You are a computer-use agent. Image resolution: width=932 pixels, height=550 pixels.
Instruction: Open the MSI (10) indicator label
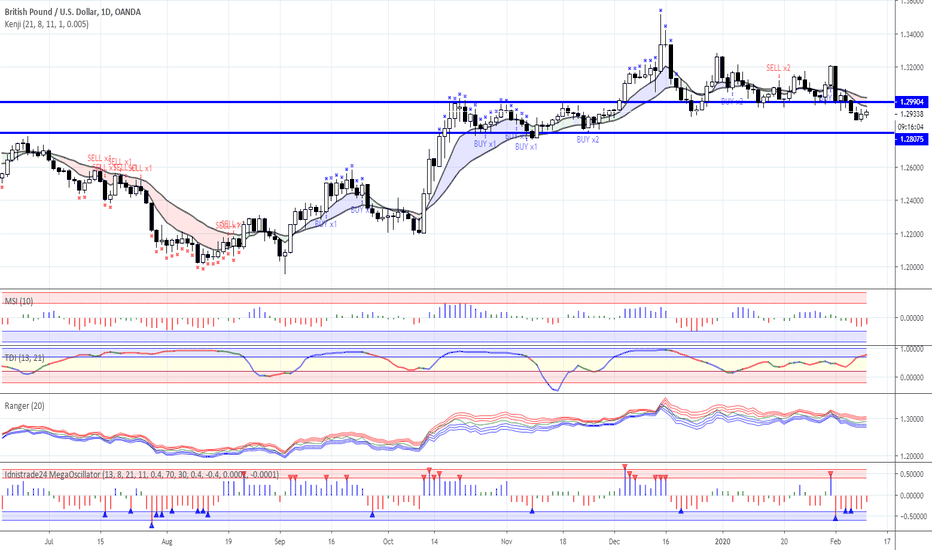(x=19, y=301)
